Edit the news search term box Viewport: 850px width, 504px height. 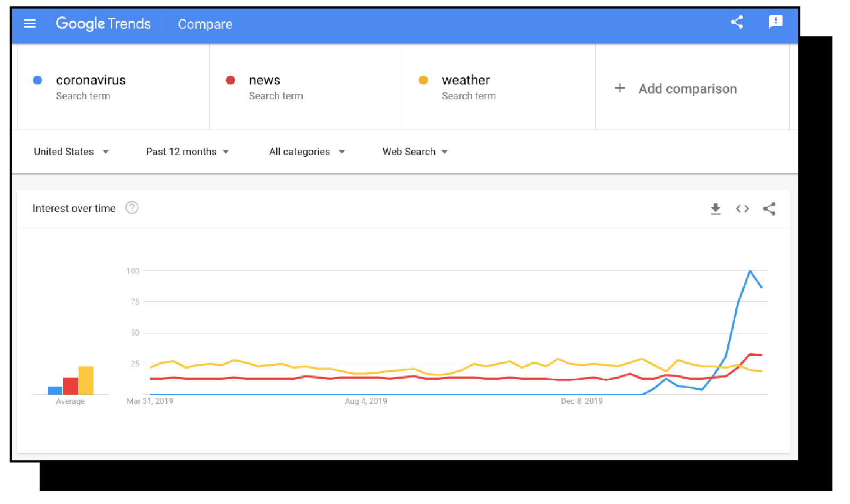tap(306, 87)
